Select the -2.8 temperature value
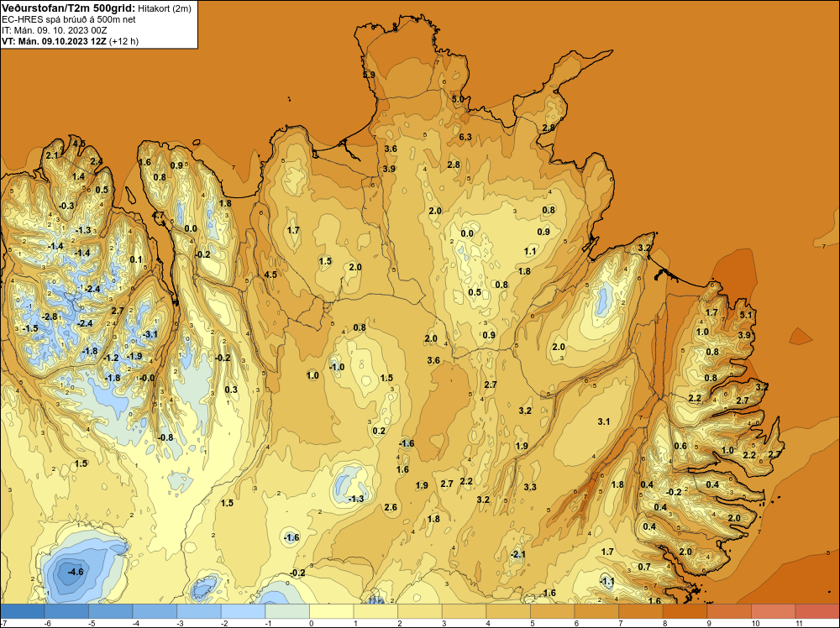The height and width of the screenshot is (628, 840). tap(50, 317)
